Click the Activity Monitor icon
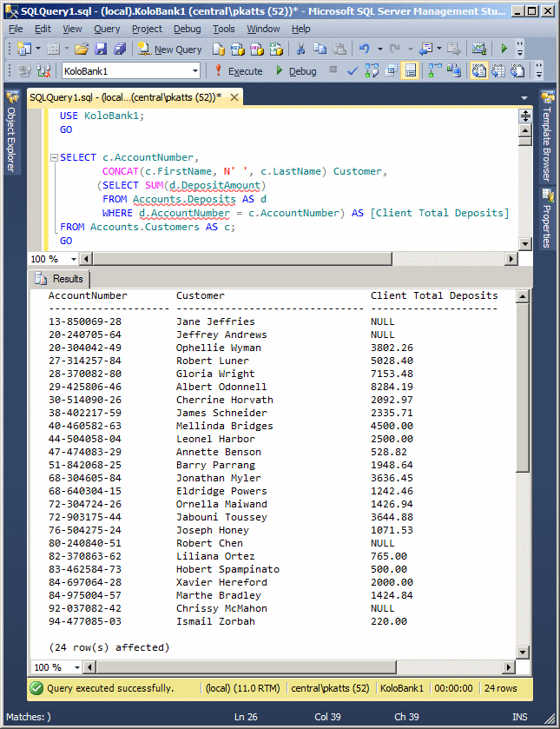The width and height of the screenshot is (560, 729). pos(478,49)
